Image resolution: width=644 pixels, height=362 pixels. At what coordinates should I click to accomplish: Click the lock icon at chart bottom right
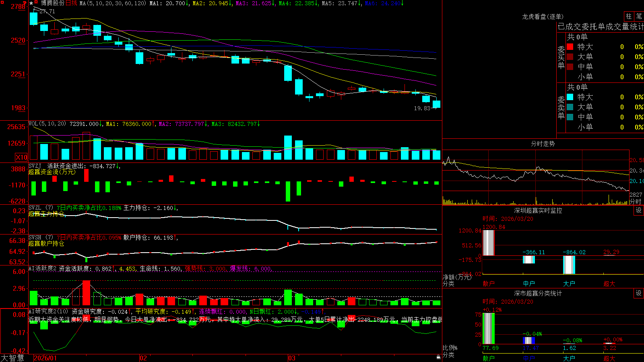(x=438, y=357)
